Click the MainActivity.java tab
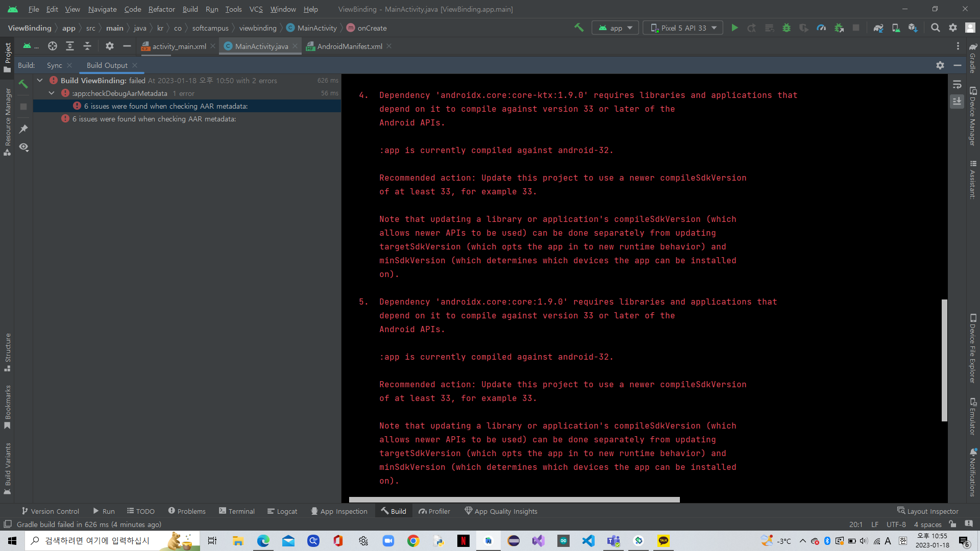980x551 pixels. 261,46
